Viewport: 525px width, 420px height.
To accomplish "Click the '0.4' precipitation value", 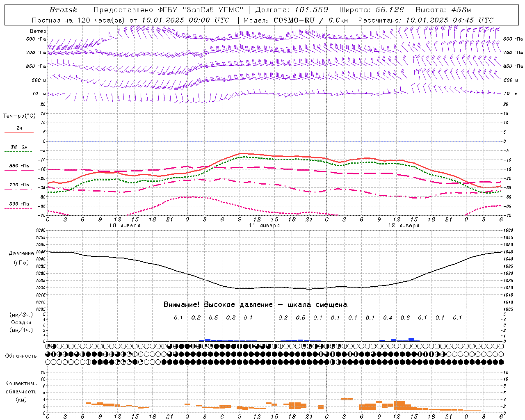I will 388,317.
